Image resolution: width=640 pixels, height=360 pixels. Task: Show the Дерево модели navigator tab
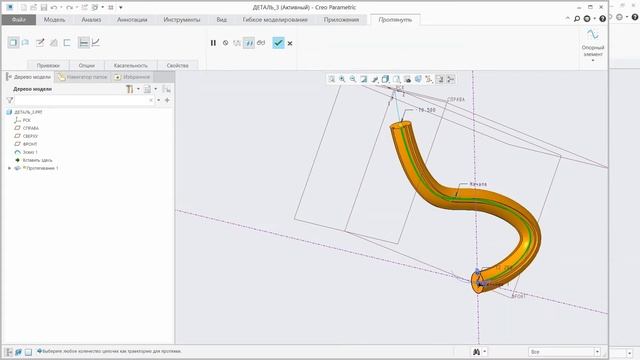click(x=29, y=77)
